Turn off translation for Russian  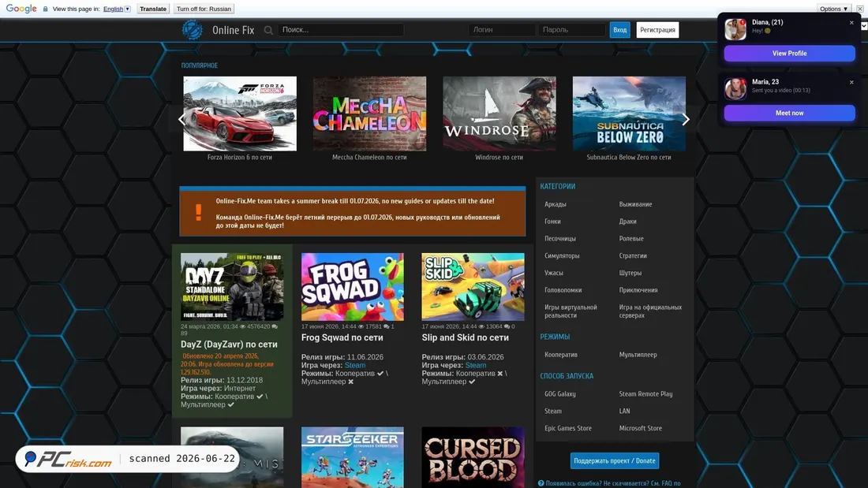coord(204,9)
